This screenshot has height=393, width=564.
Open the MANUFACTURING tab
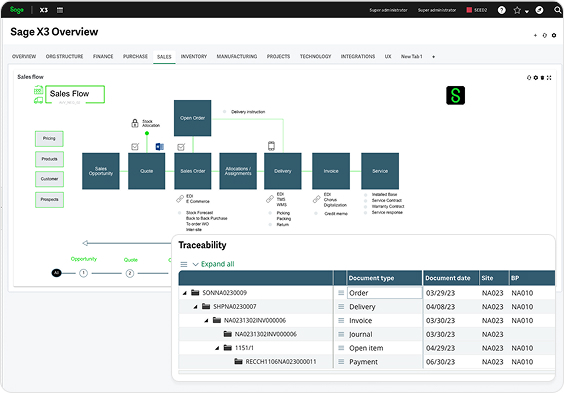(237, 56)
